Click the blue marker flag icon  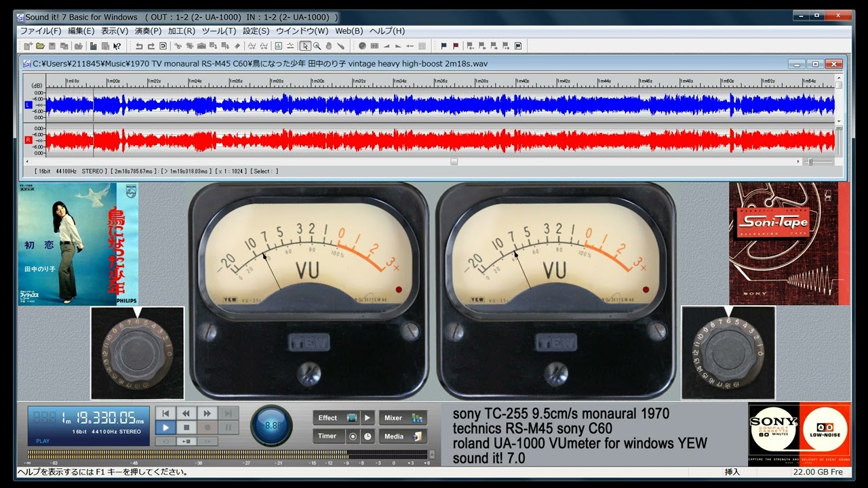click(x=443, y=46)
